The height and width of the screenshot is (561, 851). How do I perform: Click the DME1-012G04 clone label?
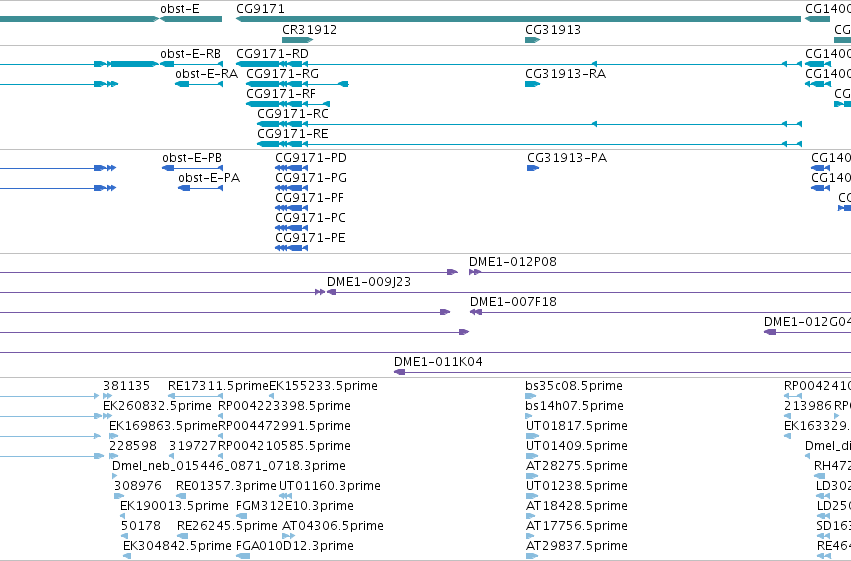[807, 322]
